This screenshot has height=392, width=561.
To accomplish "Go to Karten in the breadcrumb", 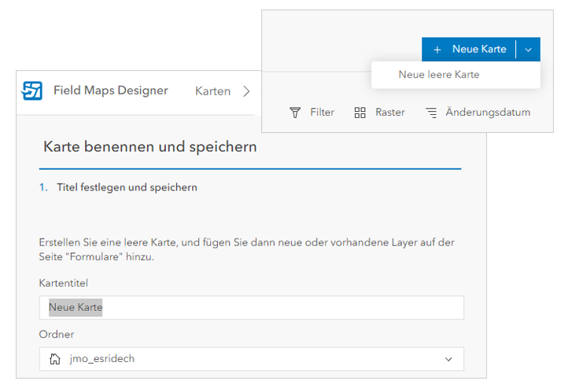I will pos(212,91).
